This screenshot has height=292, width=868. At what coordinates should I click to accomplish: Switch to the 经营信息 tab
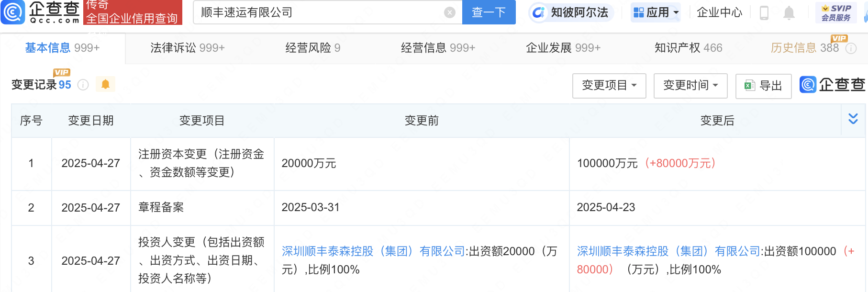coord(438,48)
